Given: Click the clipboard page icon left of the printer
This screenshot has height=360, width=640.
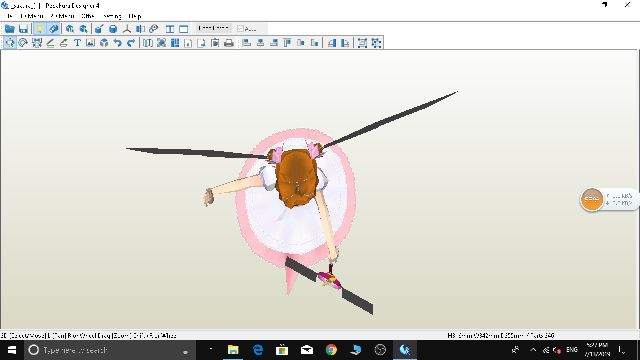Looking at the screenshot, I should (215, 42).
